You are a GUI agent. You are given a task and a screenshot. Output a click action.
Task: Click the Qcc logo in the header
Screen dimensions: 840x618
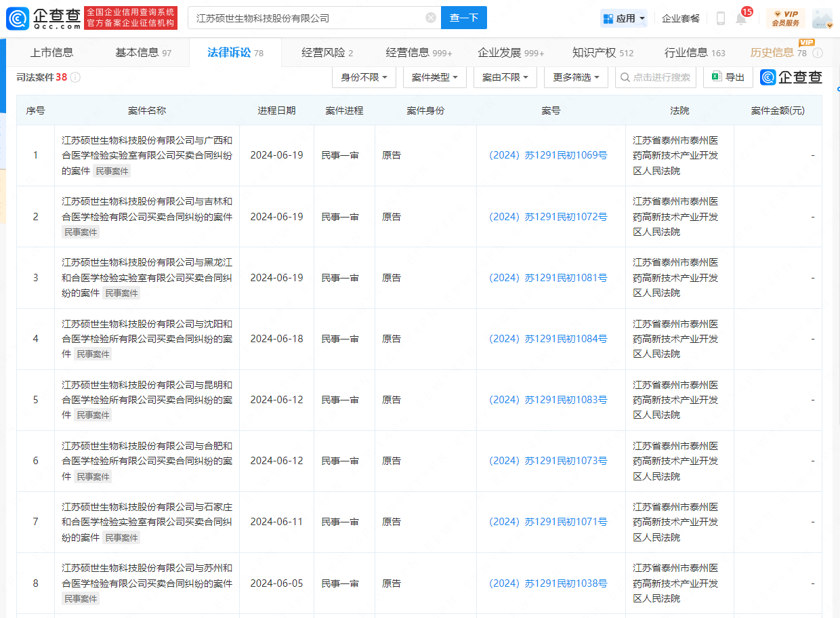pos(43,18)
